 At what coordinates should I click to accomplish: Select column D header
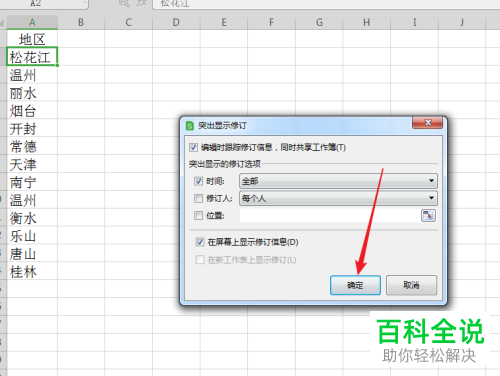point(176,22)
